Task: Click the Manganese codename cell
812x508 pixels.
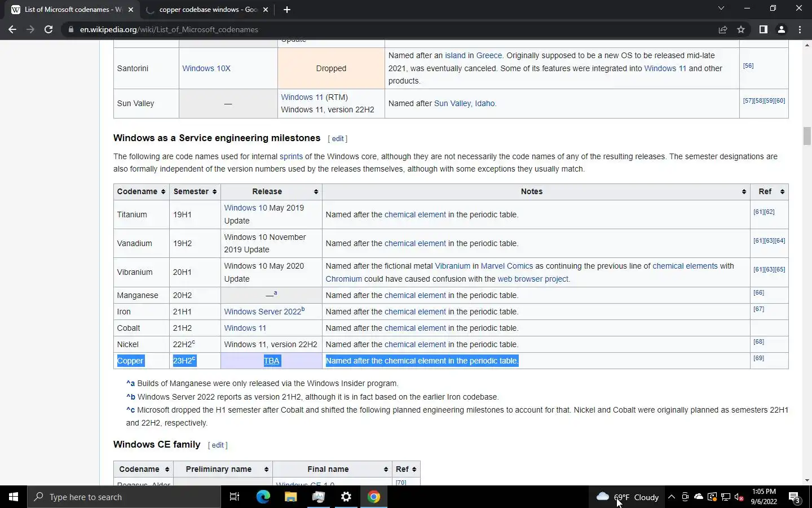Action: (141, 295)
